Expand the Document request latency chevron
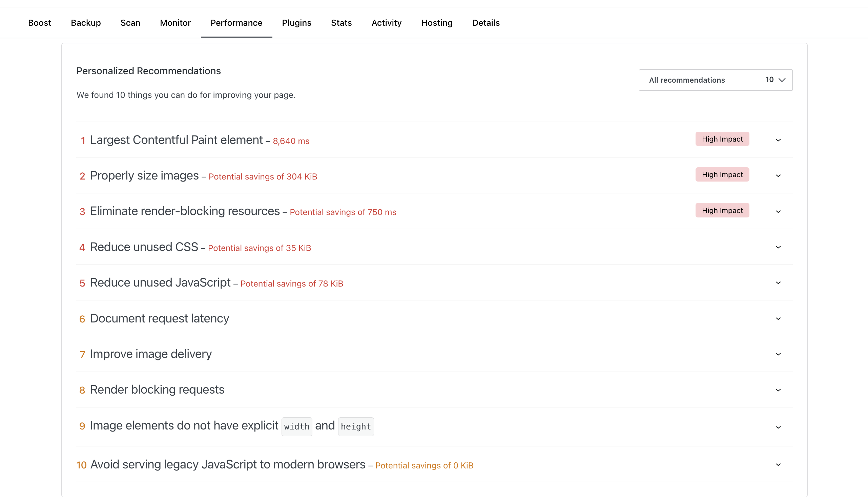868x504 pixels. pos(778,319)
